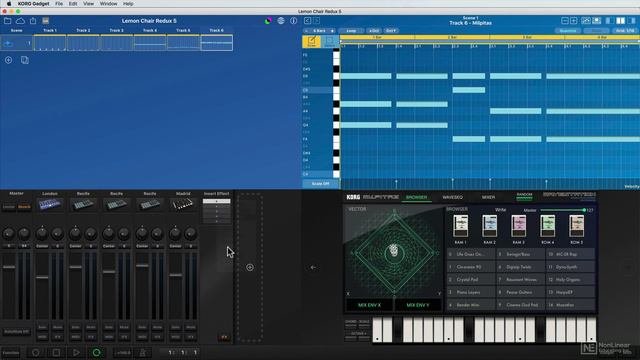Expand the bars length dropdown
The height and width of the screenshot is (360, 640).
coord(319,31)
